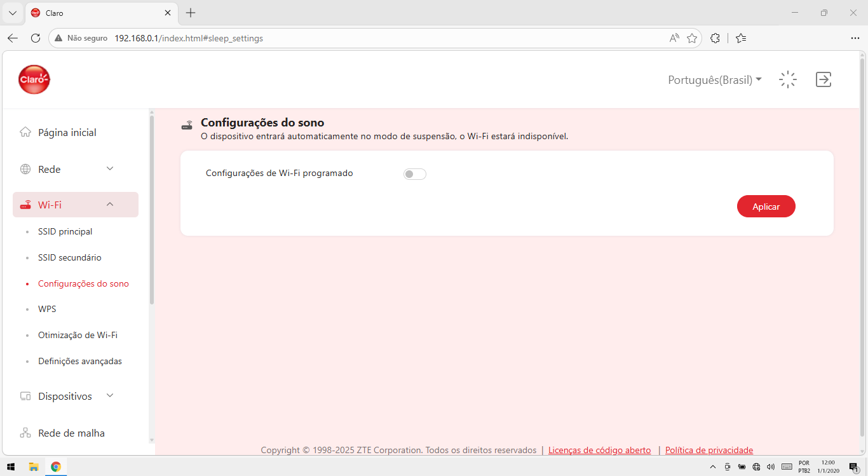Screen dimensions: 868x476
Task: Open the favorites list icon
Action: (x=741, y=38)
